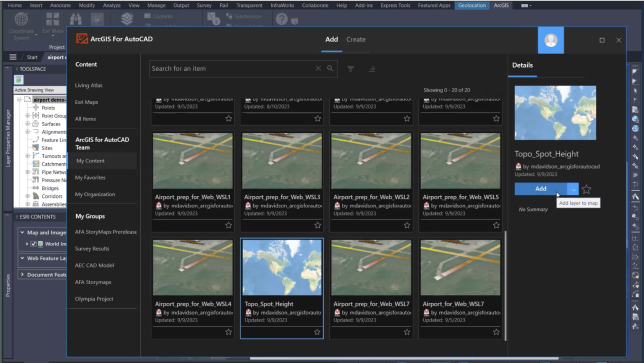This screenshot has height=363, width=644.
Task: Open the Survey Results group
Action: pos(92,248)
